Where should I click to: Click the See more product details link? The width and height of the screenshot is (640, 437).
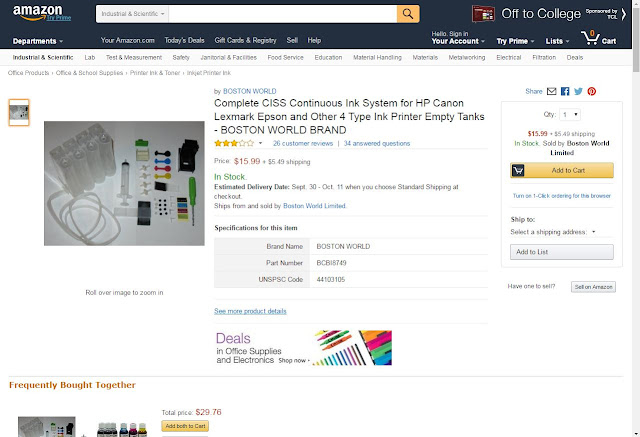coord(250,311)
